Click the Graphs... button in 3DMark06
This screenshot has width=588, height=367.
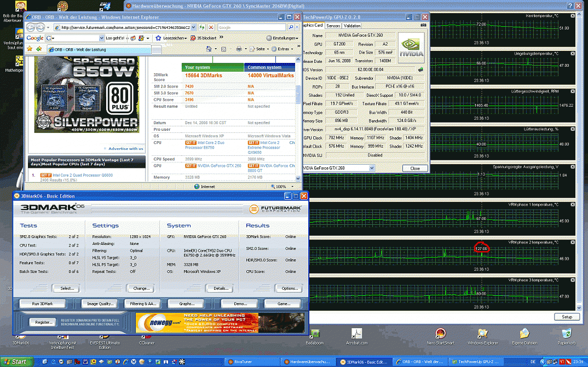click(186, 304)
